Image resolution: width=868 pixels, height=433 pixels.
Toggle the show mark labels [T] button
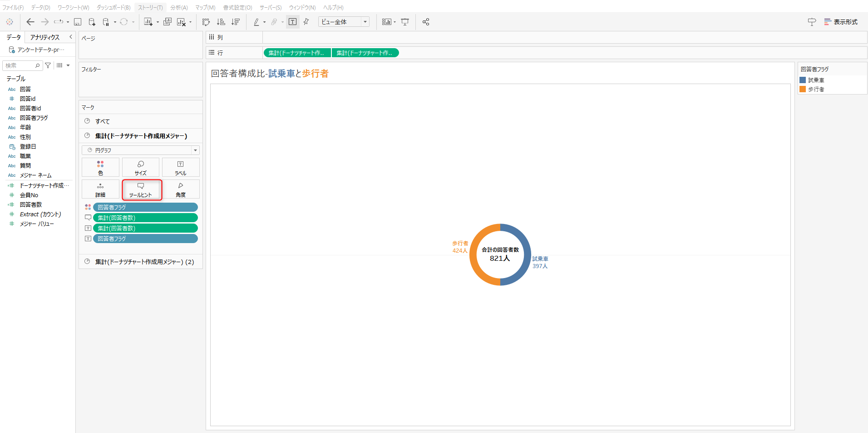293,22
